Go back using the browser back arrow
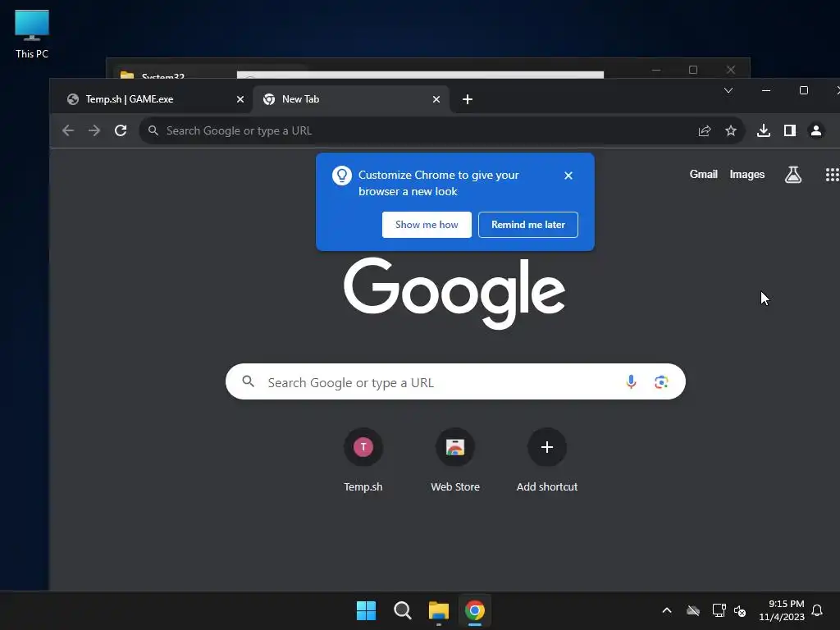 click(x=68, y=130)
